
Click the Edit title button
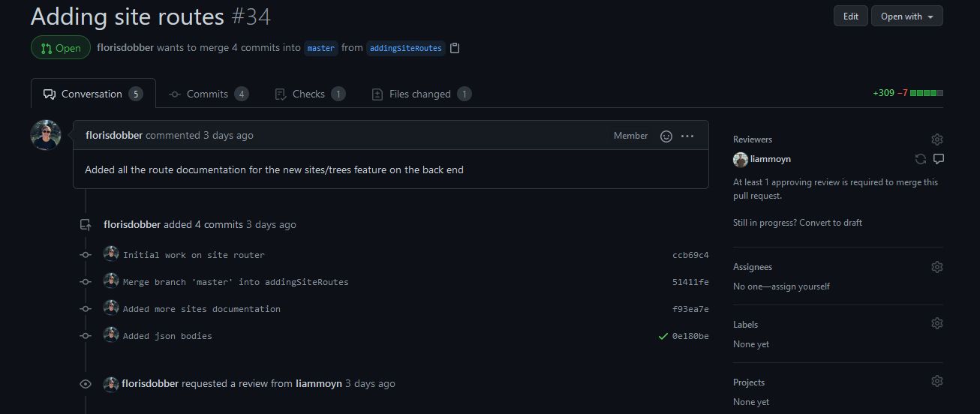tap(850, 16)
